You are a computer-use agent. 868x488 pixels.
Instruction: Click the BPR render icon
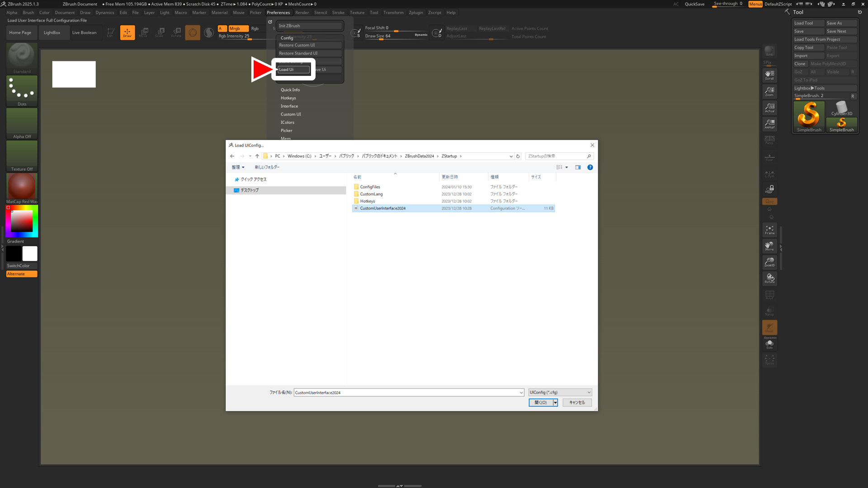[769, 51]
